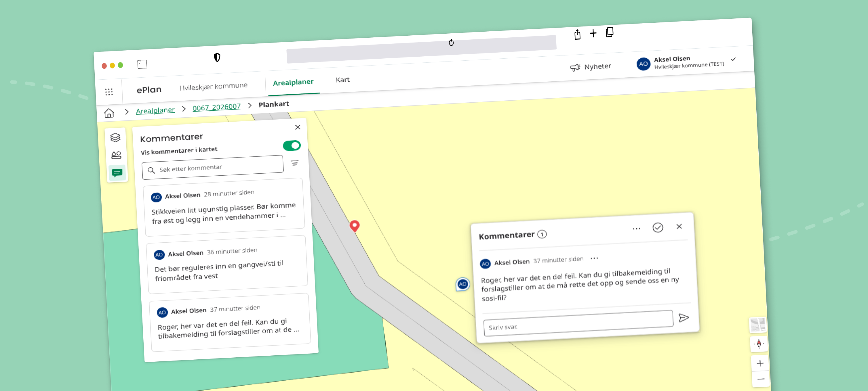Image resolution: width=868 pixels, height=391 pixels.
Task: Go to home via house icon
Action: click(109, 113)
